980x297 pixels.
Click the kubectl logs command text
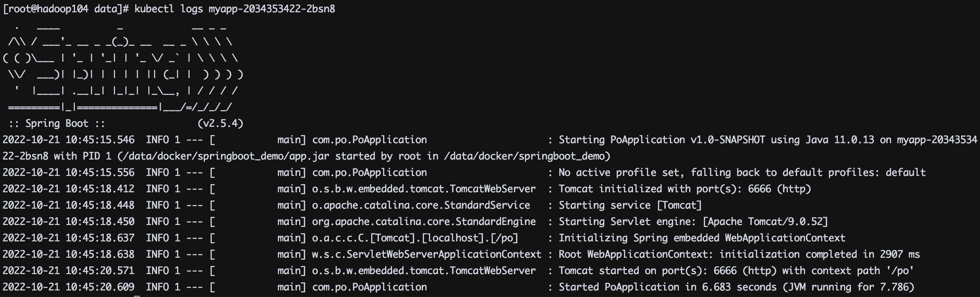(x=168, y=9)
